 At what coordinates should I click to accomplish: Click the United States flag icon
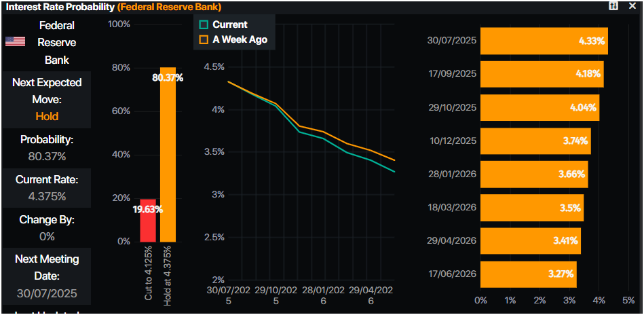click(15, 41)
